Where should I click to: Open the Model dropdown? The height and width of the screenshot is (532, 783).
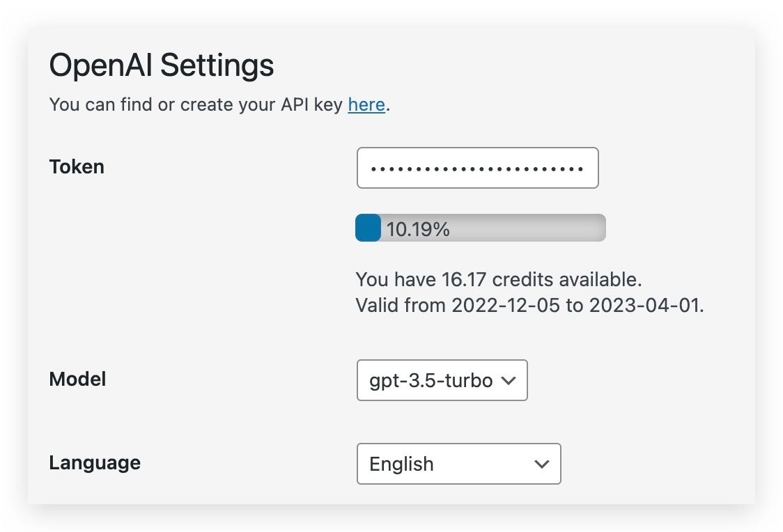pyautogui.click(x=442, y=380)
